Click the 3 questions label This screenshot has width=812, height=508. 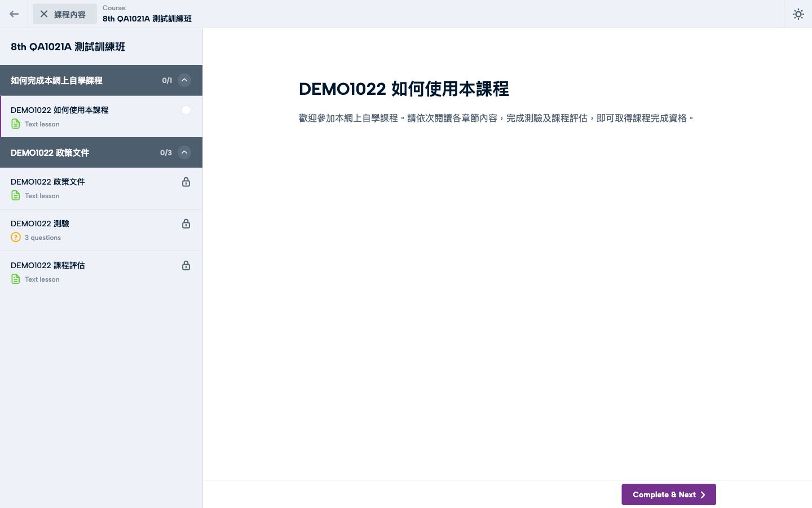(43, 238)
